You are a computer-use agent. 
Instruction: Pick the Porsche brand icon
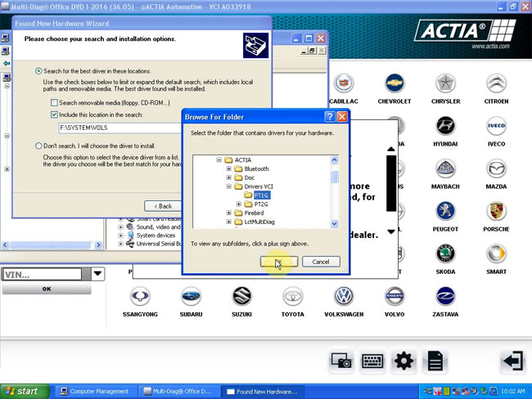coord(496,211)
